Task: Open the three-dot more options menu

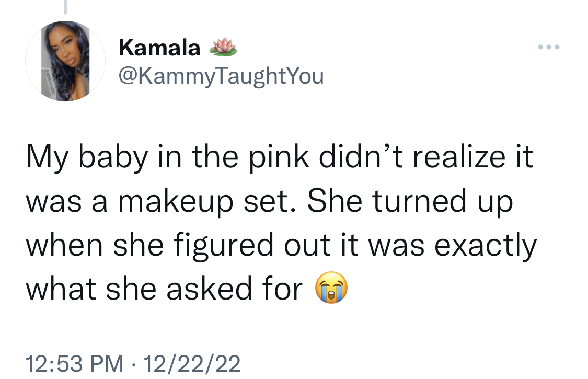Action: (x=549, y=47)
